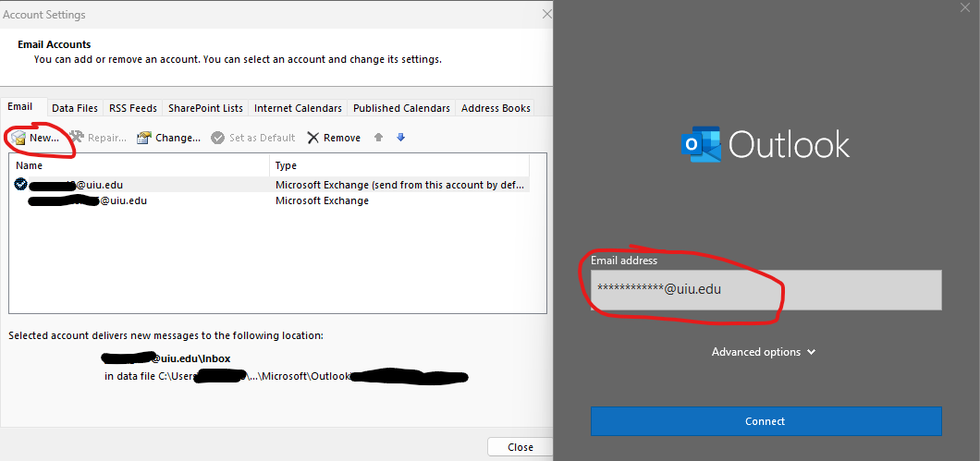The width and height of the screenshot is (980, 461).
Task: Open the Address Books tab
Action: [496, 108]
